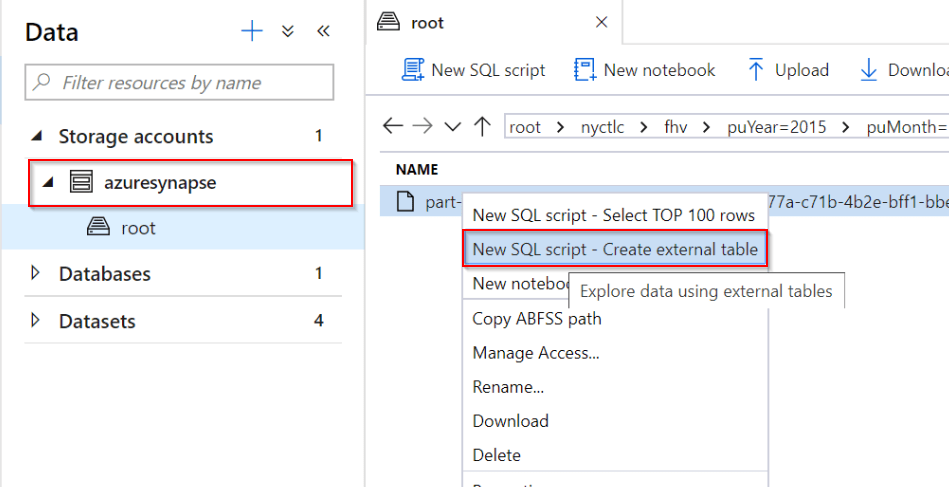Viewport: 949px width, 487px height.
Task: Select New SQL script - Select TOP 100 rows
Action: click(x=614, y=215)
